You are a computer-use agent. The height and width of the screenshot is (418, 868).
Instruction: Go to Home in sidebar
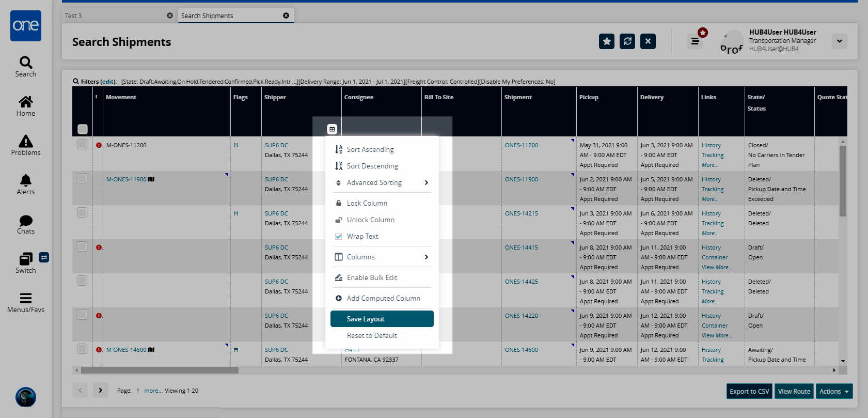point(26,106)
